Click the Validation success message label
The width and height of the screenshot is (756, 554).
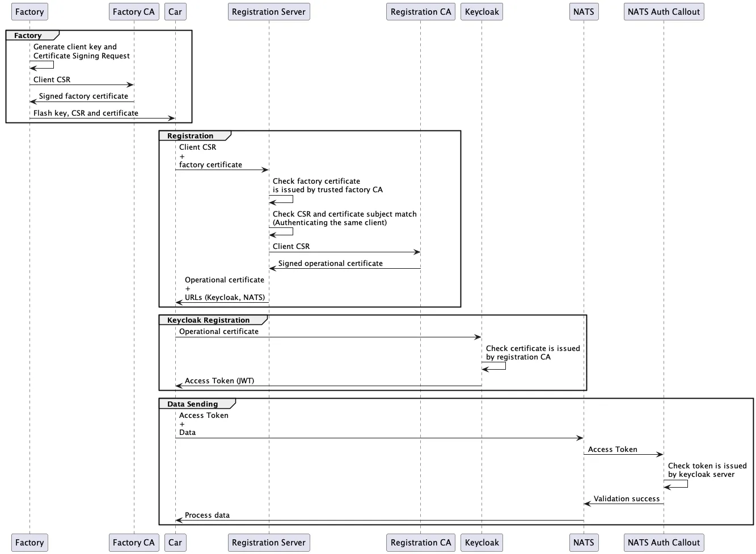[627, 498]
